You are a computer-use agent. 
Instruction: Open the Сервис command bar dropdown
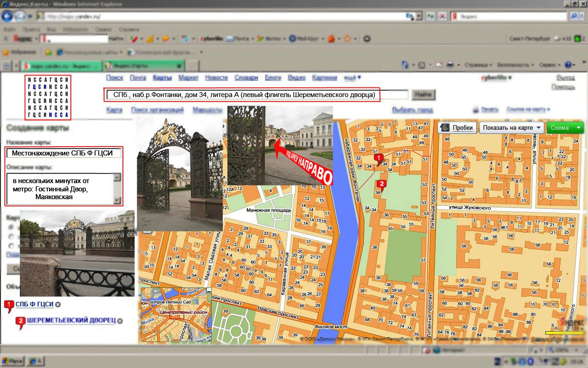(550, 65)
